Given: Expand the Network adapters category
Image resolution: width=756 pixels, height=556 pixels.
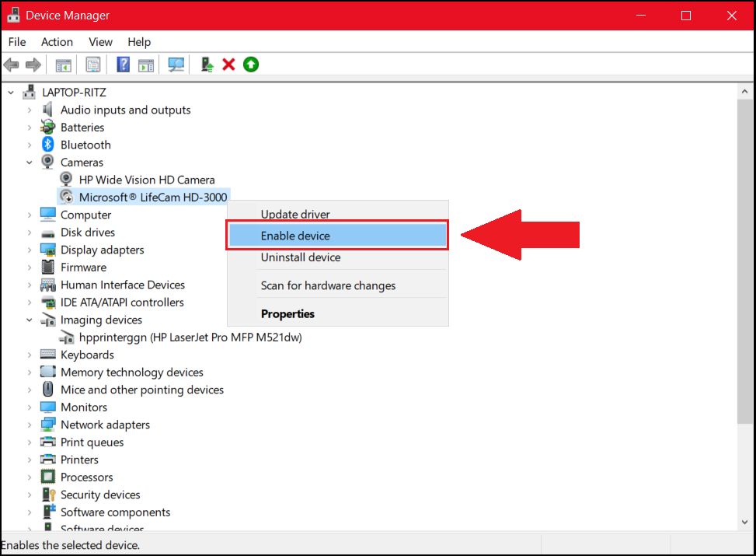Looking at the screenshot, I should pyautogui.click(x=30, y=425).
